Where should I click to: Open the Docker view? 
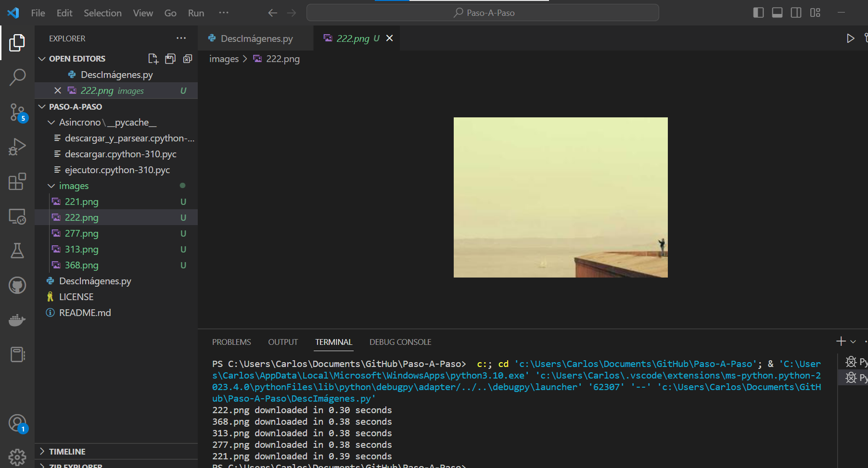pos(17,319)
